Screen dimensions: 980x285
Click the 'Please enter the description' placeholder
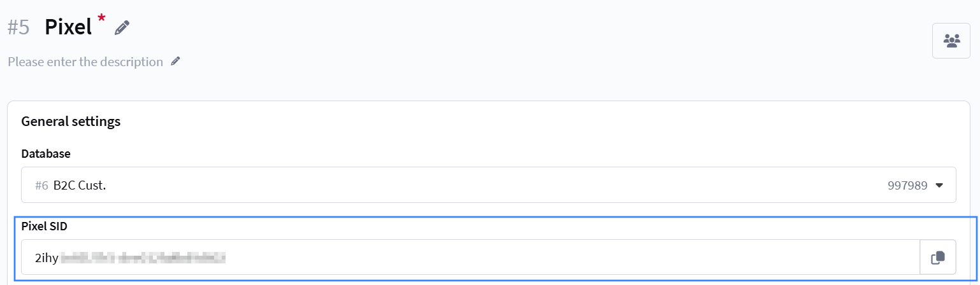85,62
